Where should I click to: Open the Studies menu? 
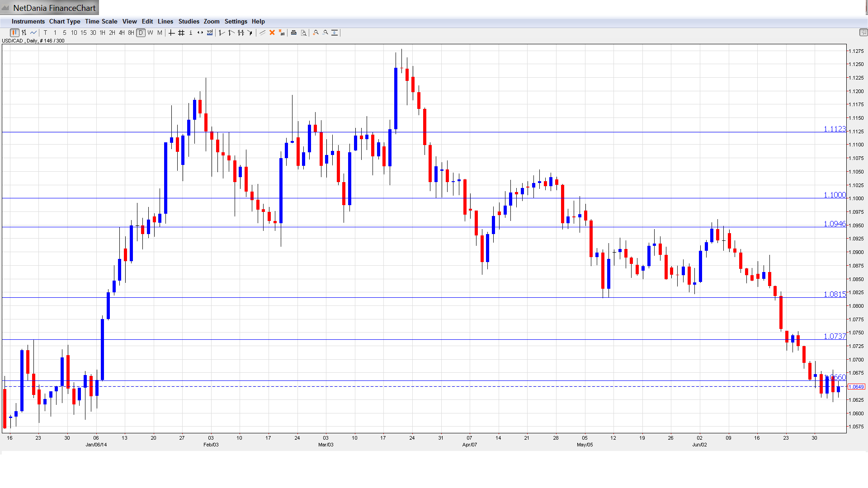click(189, 21)
